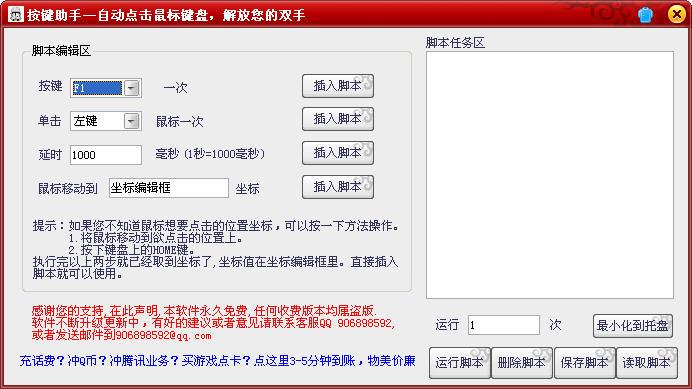Click the app icon in the title bar

coord(16,15)
